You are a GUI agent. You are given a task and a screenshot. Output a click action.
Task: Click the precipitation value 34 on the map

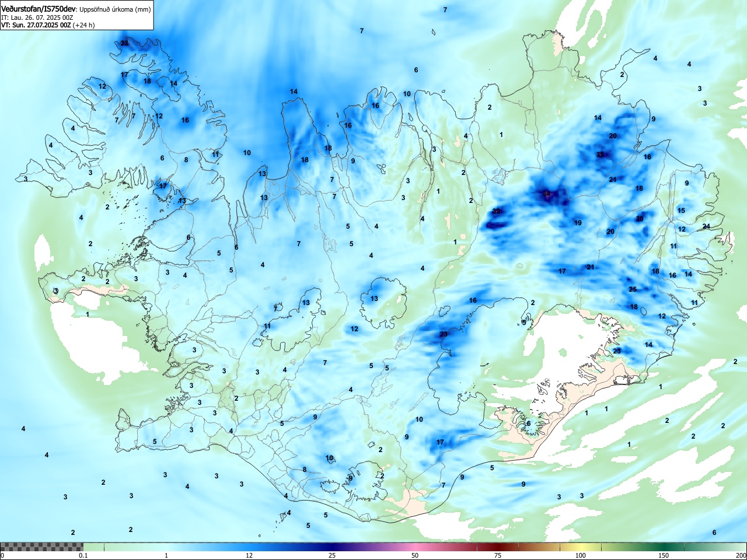click(547, 194)
